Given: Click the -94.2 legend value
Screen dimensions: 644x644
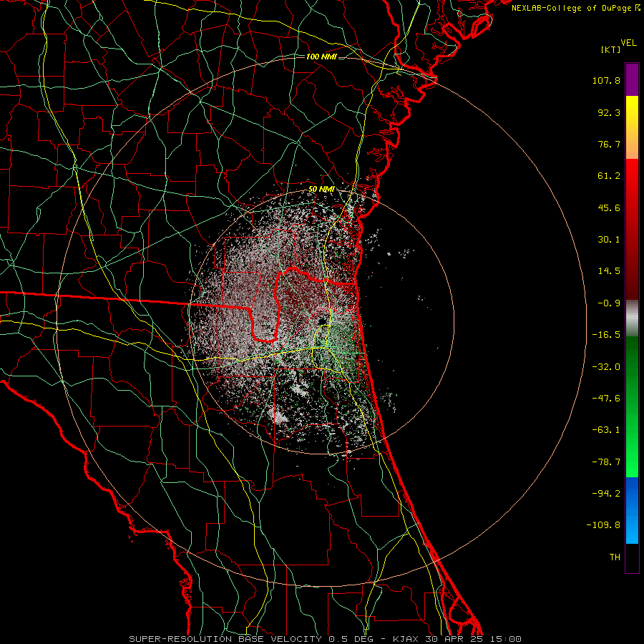Looking at the screenshot, I should (x=606, y=493).
